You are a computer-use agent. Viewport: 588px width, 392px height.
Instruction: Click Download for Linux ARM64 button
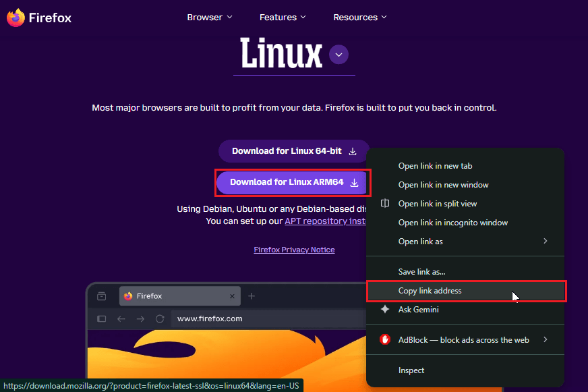click(x=293, y=183)
